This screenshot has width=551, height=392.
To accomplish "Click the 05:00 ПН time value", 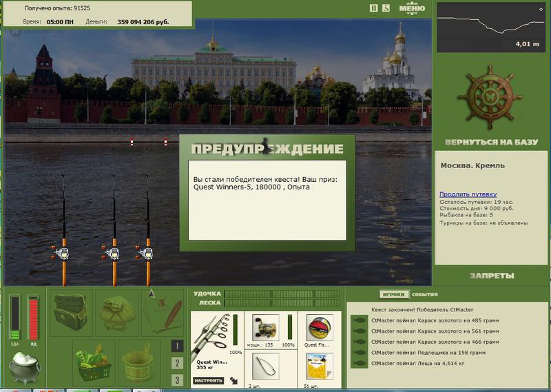I will tap(60, 22).
